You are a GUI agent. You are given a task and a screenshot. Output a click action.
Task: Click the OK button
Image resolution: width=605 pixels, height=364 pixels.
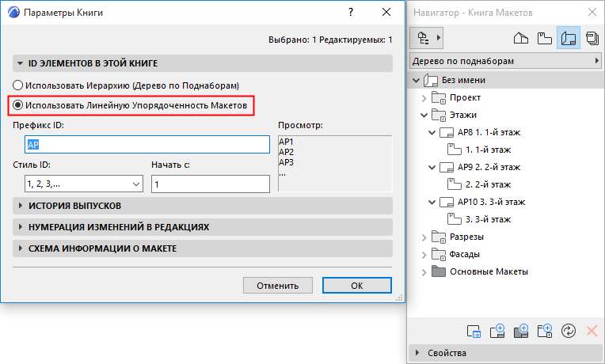[x=357, y=286]
